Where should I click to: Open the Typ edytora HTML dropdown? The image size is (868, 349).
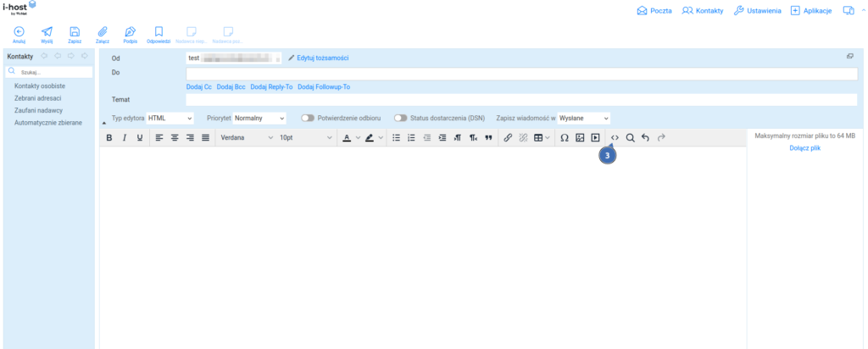(x=170, y=118)
